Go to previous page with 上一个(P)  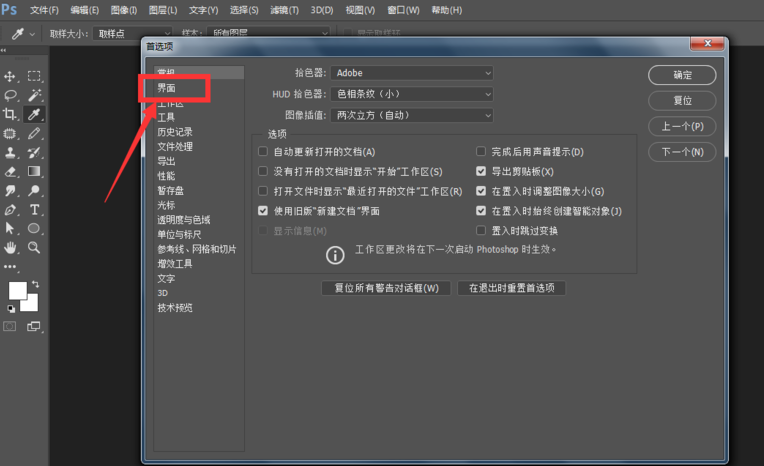pos(682,126)
